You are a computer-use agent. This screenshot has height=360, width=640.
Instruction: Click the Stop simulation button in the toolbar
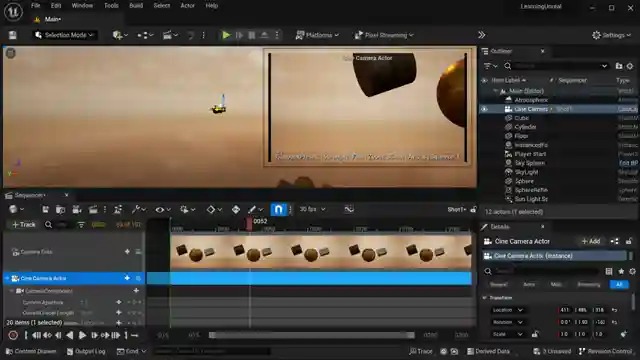[252, 35]
